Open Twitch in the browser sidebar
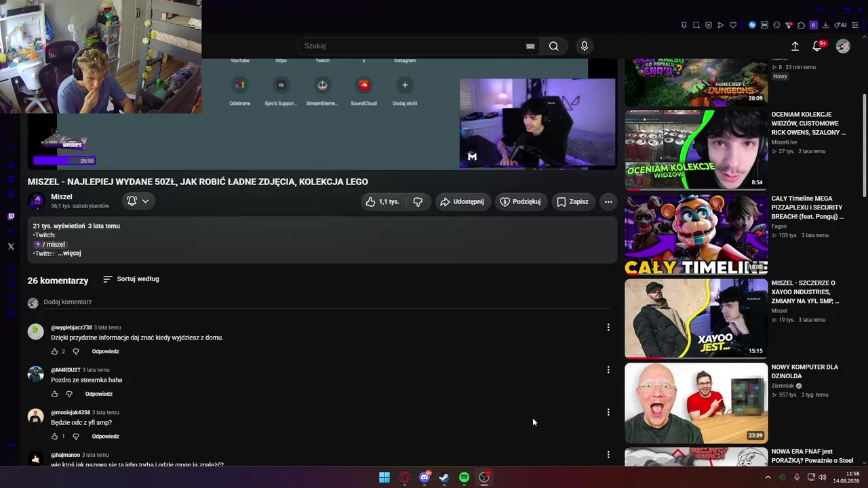The image size is (868, 488). (x=11, y=217)
